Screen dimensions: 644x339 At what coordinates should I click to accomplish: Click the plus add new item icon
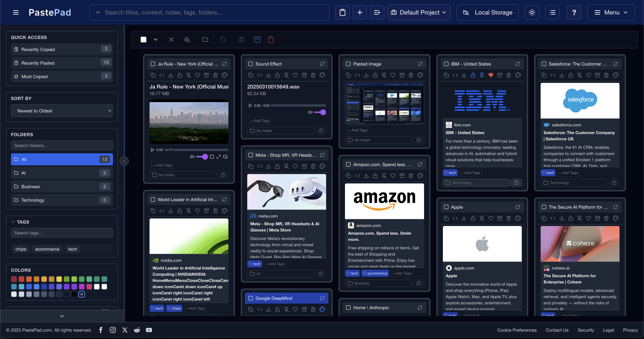[x=359, y=12]
